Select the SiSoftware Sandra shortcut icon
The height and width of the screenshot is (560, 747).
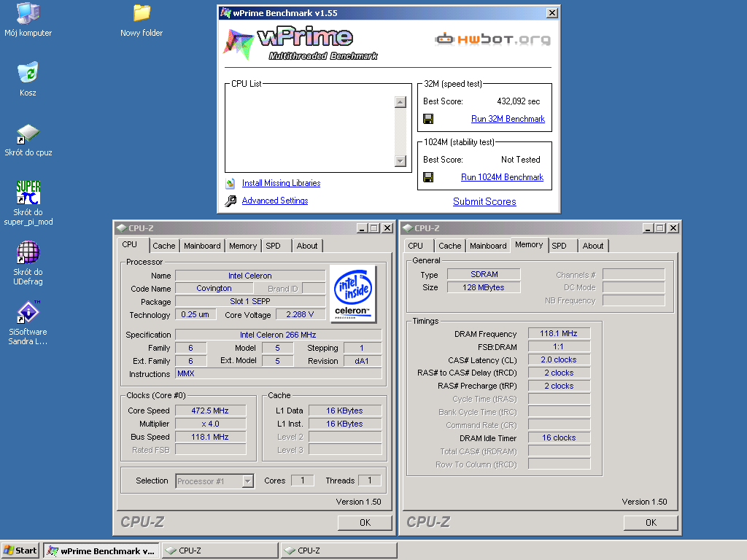point(28,312)
